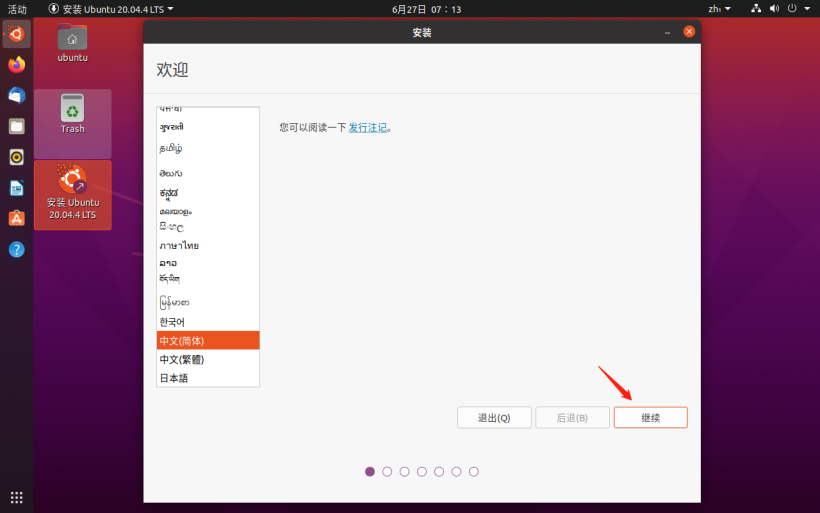Expand the zh input language dropdown

[x=719, y=9]
